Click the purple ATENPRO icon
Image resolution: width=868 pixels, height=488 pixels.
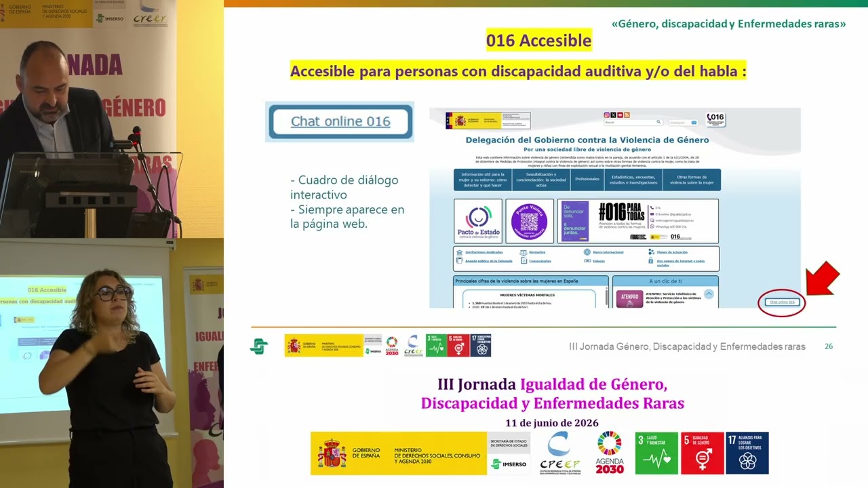click(x=630, y=299)
